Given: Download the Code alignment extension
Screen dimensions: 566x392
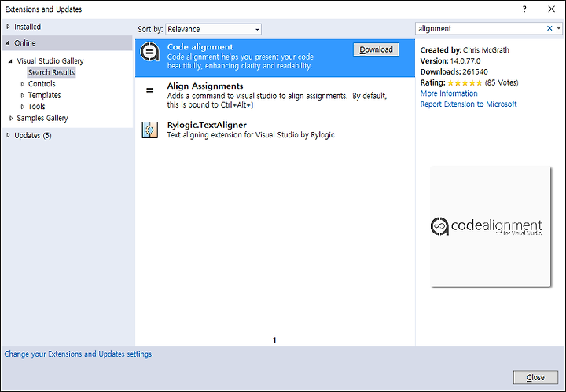Looking at the screenshot, I should 376,49.
